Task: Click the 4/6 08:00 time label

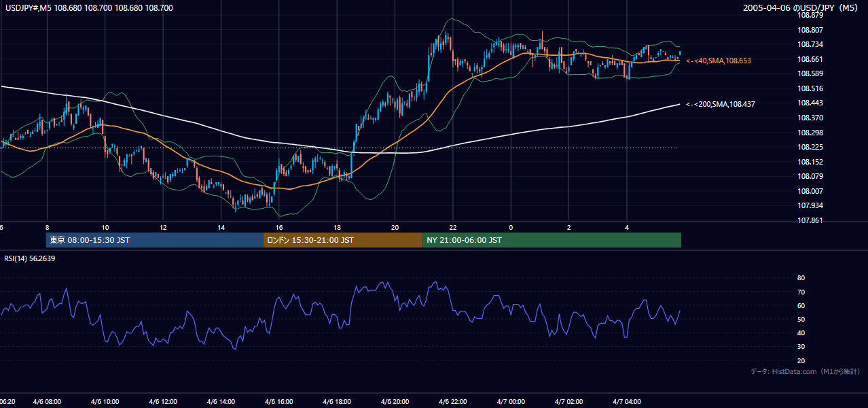Action: (46, 402)
